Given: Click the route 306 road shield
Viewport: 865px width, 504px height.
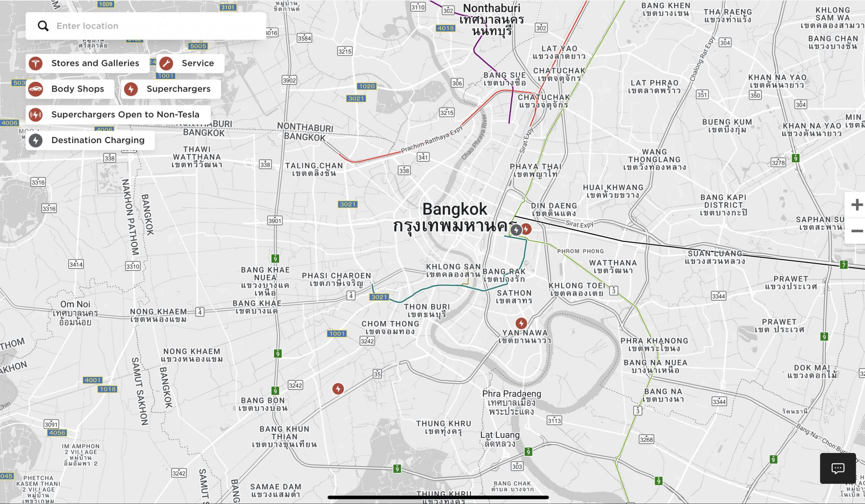Looking at the screenshot, I should [x=457, y=83].
